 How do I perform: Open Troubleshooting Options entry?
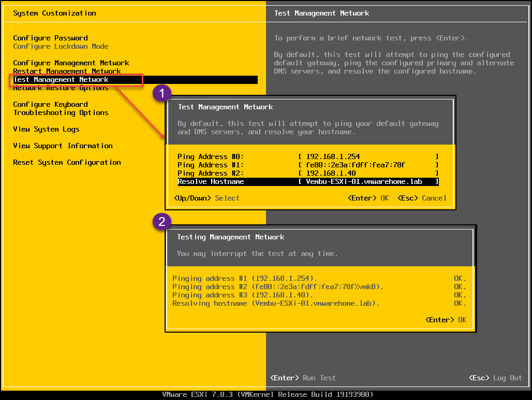coord(61,112)
